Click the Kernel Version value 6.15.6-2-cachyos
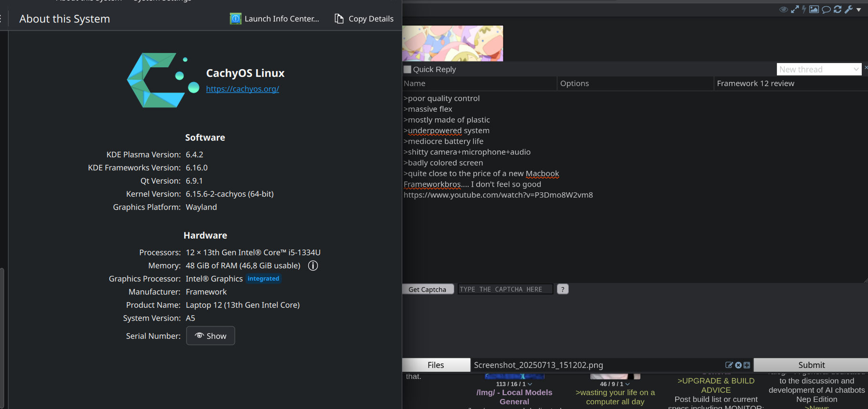Image resolution: width=868 pixels, height=409 pixels. pos(230,194)
